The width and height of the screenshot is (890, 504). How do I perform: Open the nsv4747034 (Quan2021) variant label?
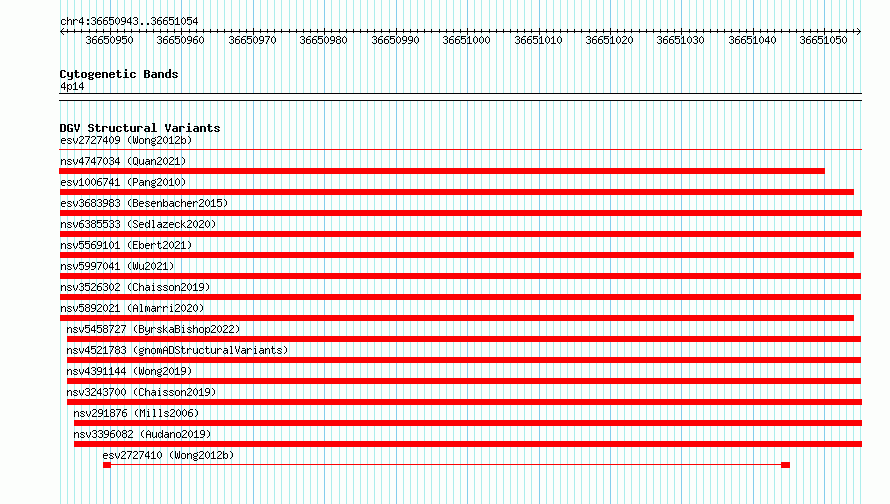[x=123, y=161]
